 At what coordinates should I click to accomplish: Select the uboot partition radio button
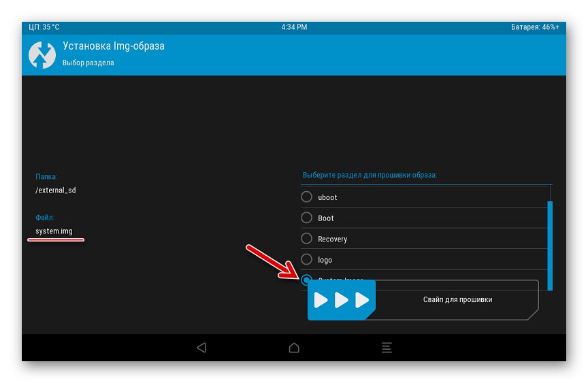pos(306,197)
